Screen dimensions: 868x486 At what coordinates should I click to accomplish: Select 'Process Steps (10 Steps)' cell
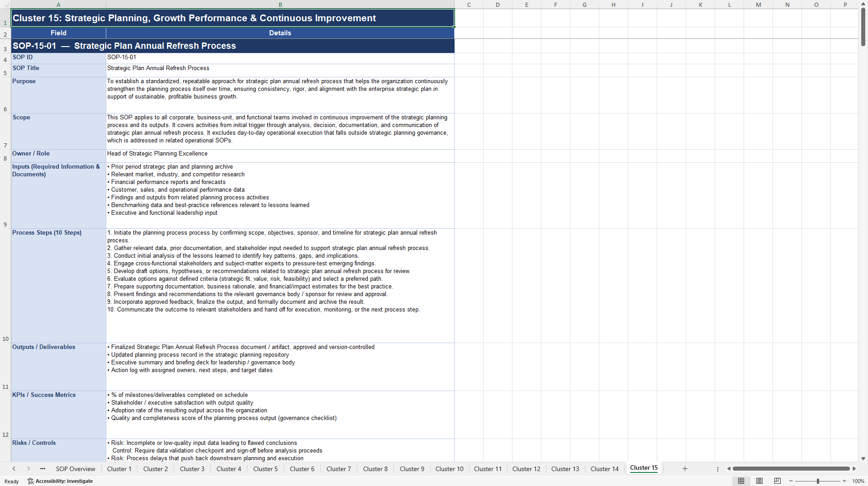[58, 286]
